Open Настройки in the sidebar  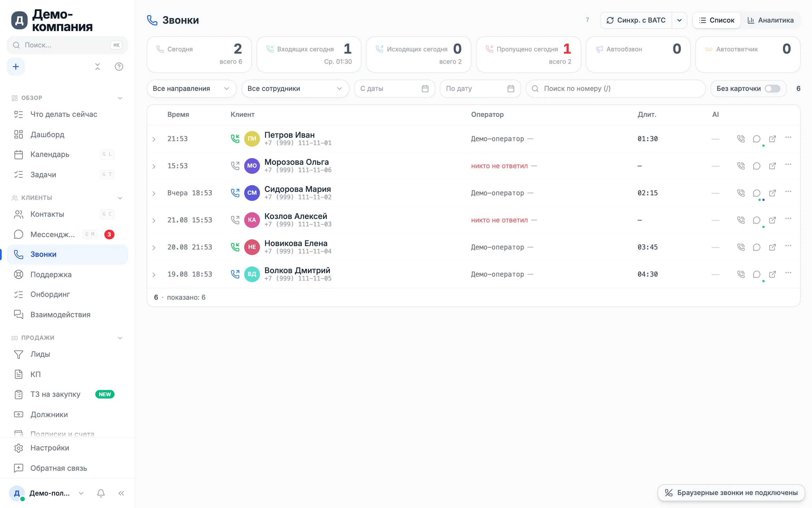coord(67,448)
